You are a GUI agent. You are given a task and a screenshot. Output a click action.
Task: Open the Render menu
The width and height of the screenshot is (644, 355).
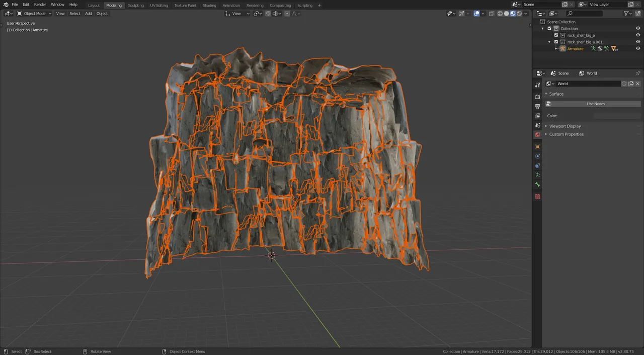[40, 5]
